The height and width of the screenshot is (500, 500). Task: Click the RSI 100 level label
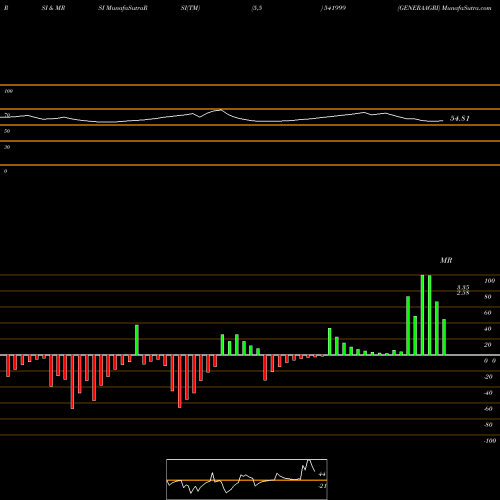pos(8,91)
